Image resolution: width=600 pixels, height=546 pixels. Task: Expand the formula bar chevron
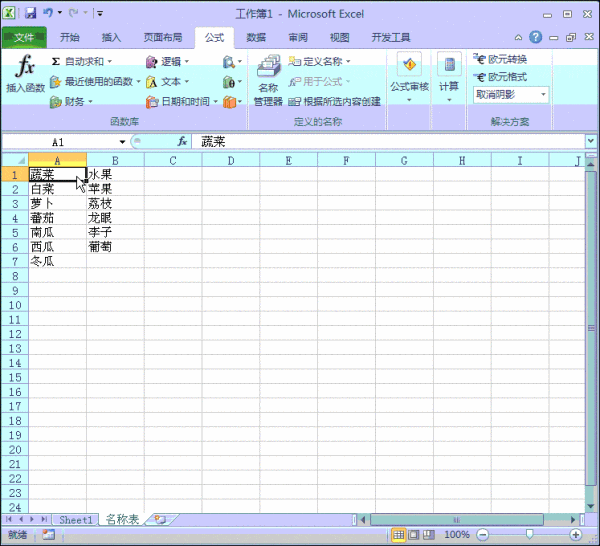pos(590,141)
